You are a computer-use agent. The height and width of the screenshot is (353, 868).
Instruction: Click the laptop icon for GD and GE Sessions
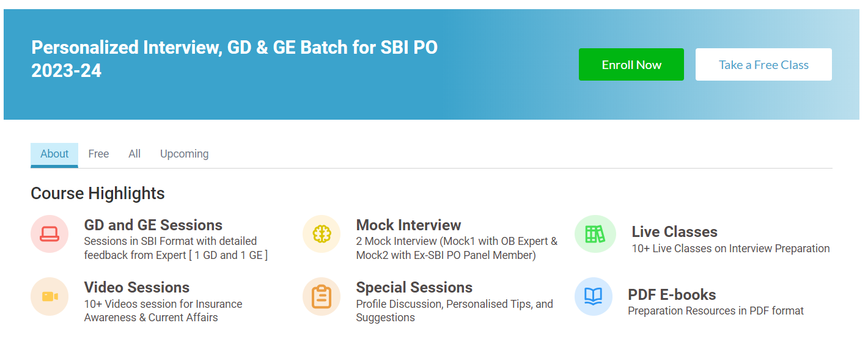click(x=50, y=234)
